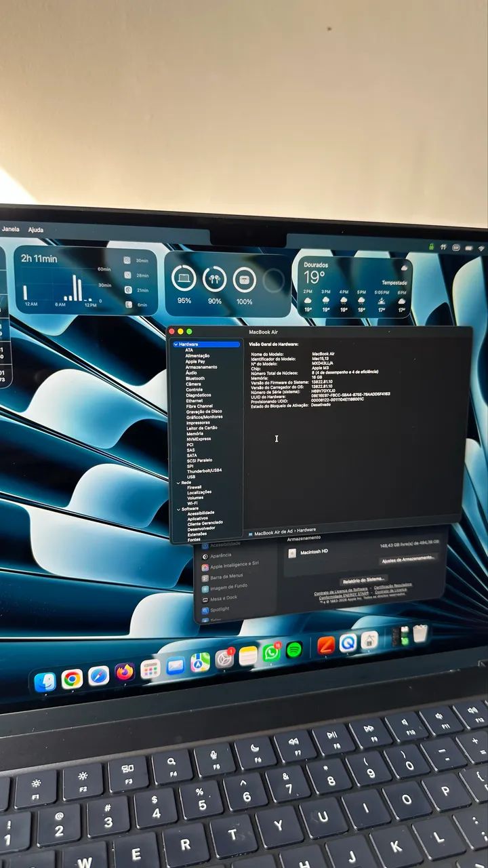
Task: Open the red Z app in Dock
Action: (326, 645)
